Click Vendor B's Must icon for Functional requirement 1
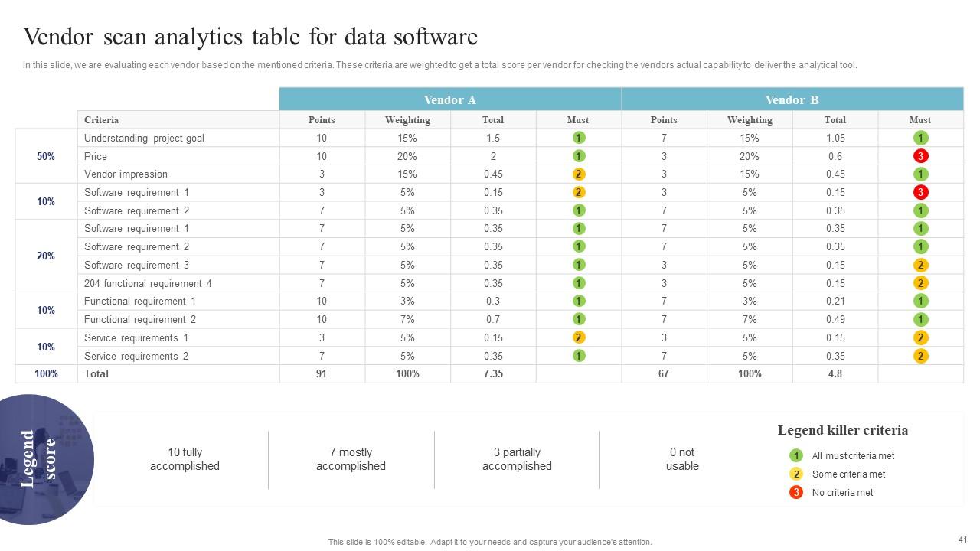The width and height of the screenshot is (980, 551). tap(920, 302)
